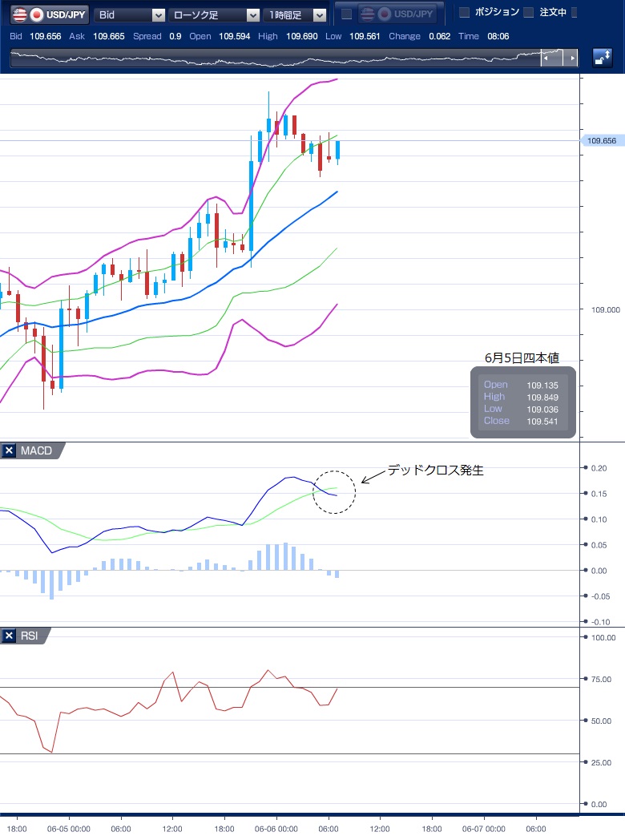Click the デッドクロス発生 annotation text
This screenshot has height=840, width=625.
point(435,470)
